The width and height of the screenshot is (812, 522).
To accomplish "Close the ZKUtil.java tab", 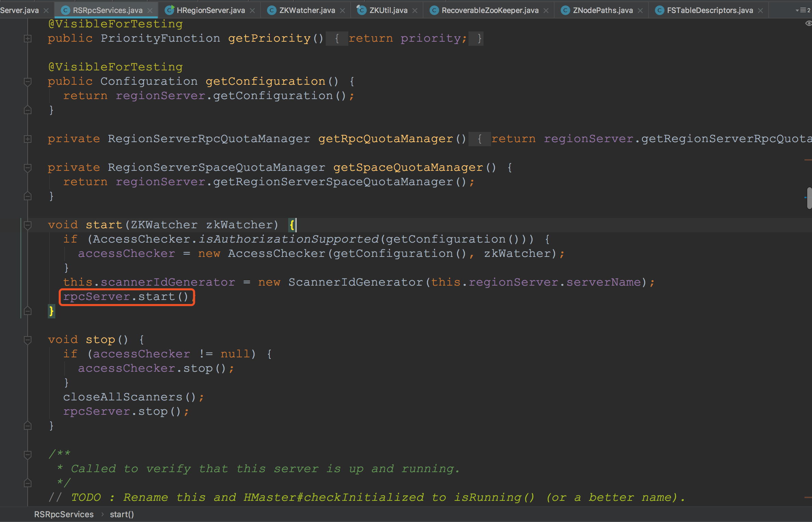I will pos(415,11).
